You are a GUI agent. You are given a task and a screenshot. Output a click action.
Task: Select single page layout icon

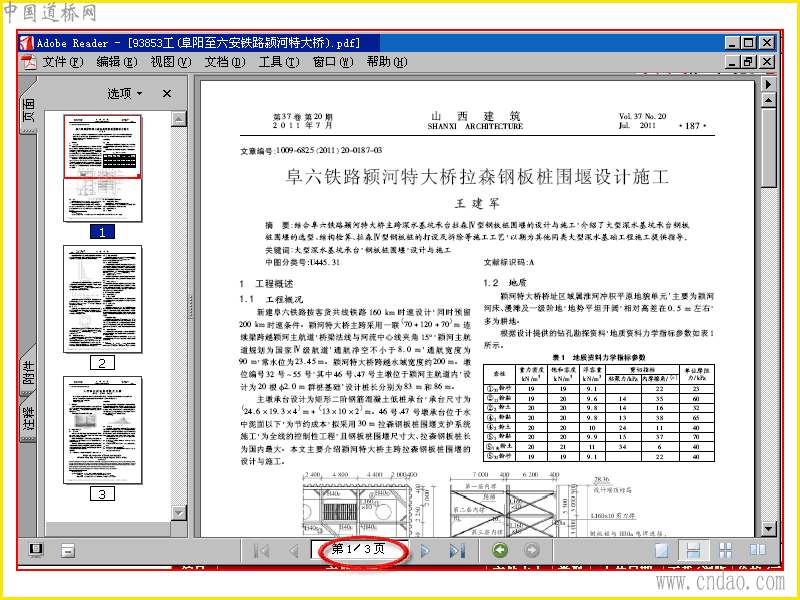tap(662, 551)
